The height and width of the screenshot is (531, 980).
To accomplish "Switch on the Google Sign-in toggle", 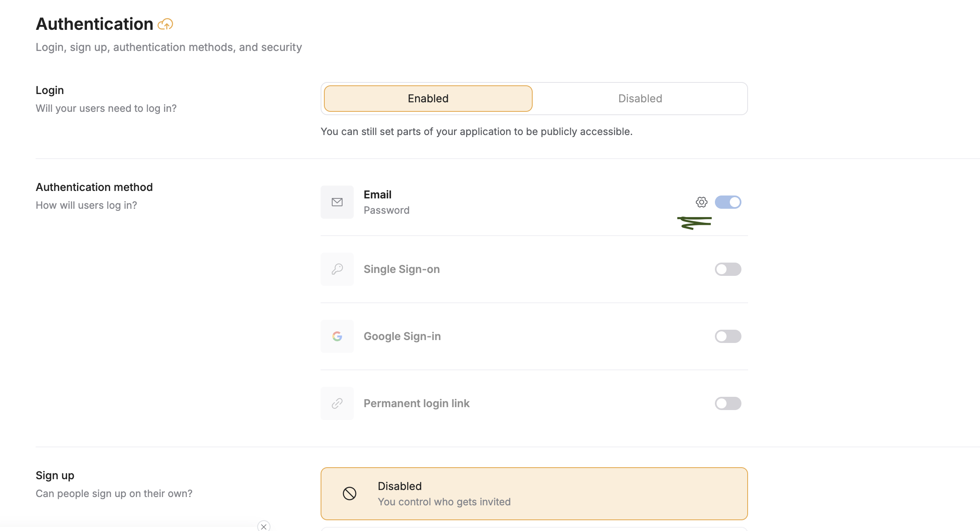I will point(728,336).
